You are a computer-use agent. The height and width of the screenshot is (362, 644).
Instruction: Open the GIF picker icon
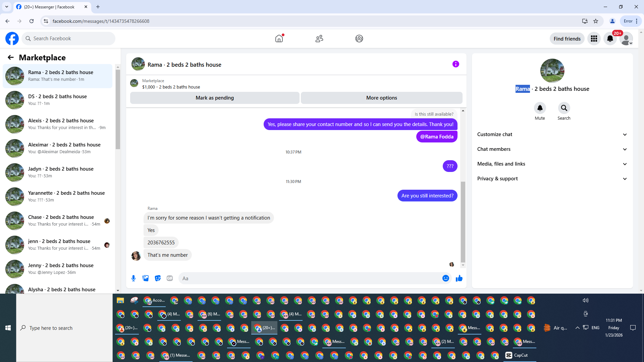(x=170, y=278)
